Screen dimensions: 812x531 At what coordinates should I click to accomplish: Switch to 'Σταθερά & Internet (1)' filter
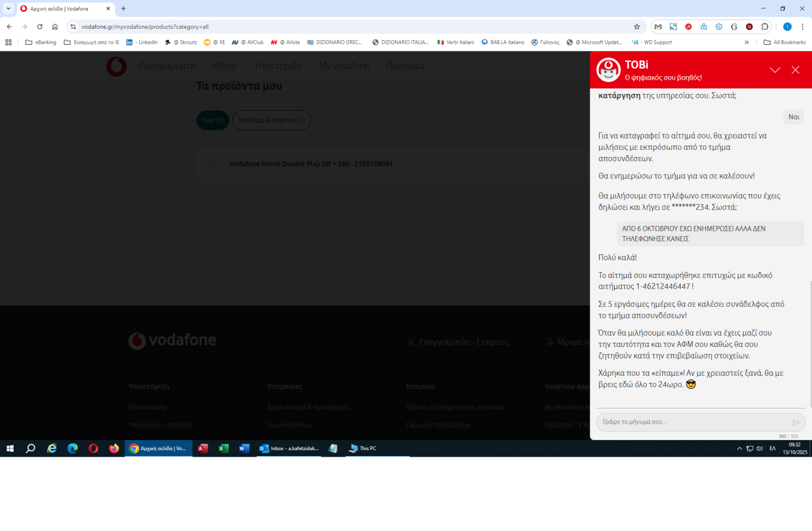tap(271, 120)
